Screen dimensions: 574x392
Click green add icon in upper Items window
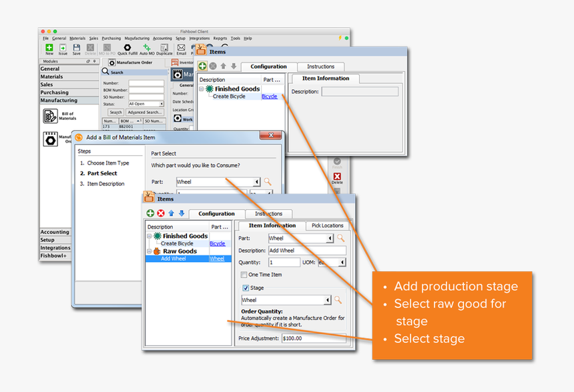pyautogui.click(x=202, y=66)
